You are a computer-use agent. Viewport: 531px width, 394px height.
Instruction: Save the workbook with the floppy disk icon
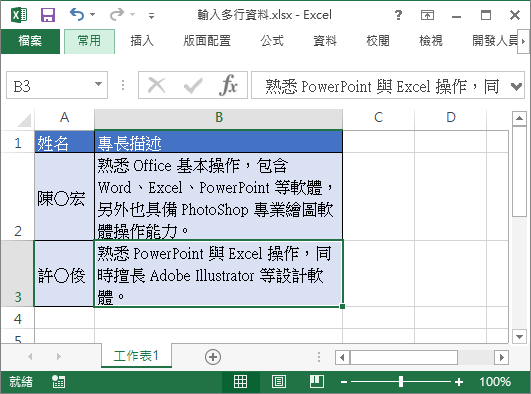pos(48,15)
